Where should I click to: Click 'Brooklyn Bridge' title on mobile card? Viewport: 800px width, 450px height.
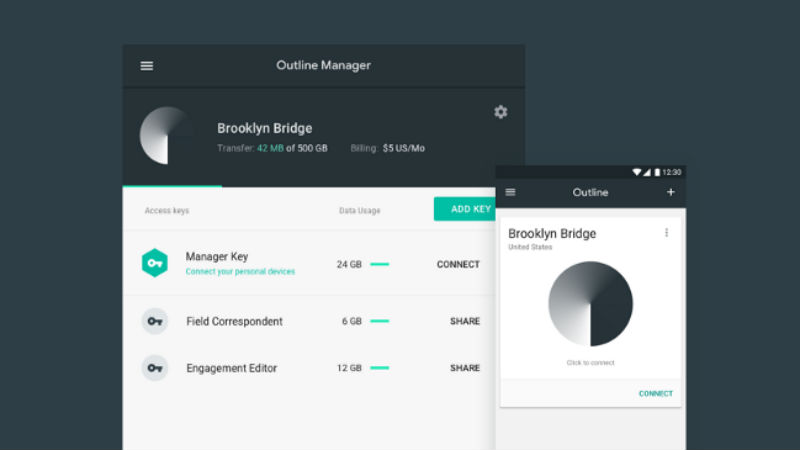[x=552, y=234]
